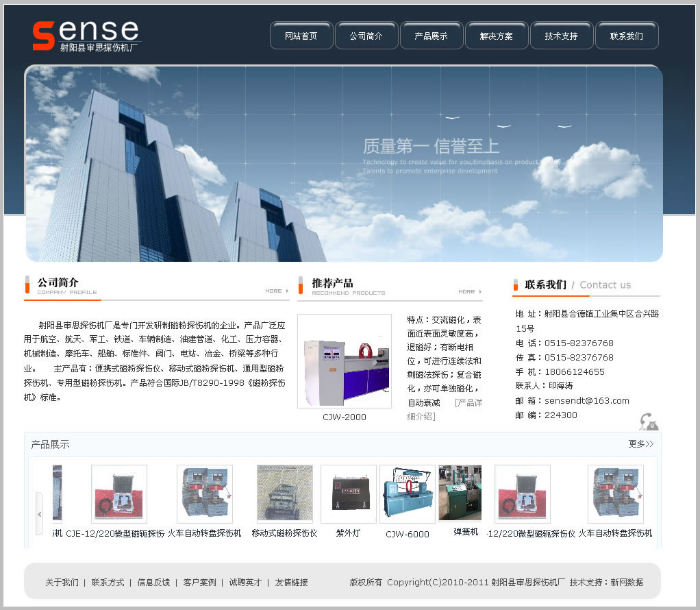The image size is (700, 610).
Task: Go to 网站首页 in navigation bar
Action: coord(301,36)
